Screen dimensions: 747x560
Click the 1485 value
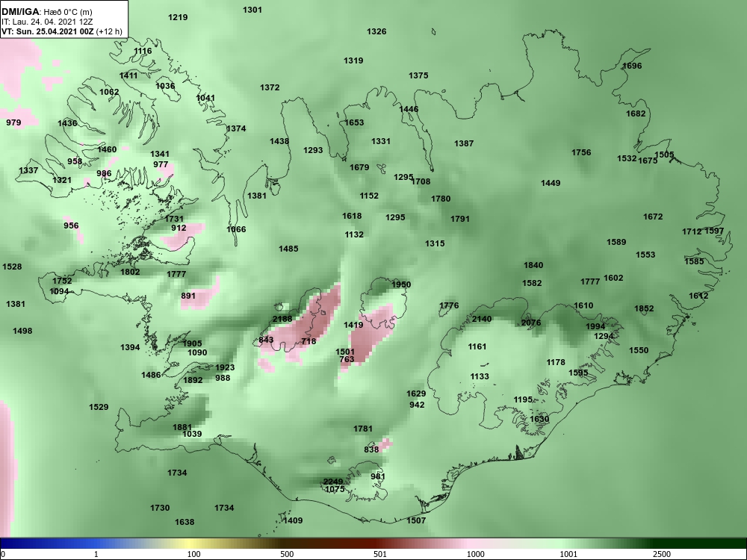tap(288, 249)
